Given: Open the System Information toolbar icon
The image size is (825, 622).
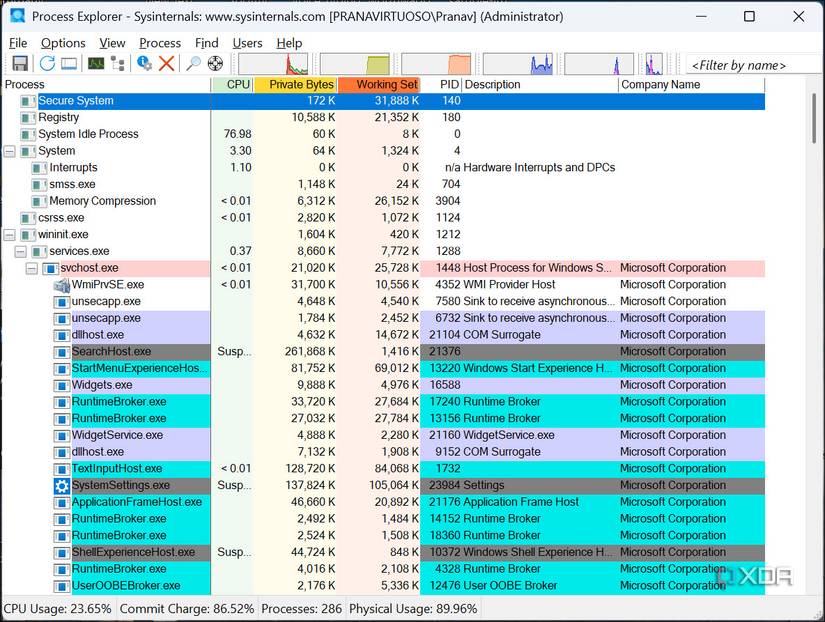Looking at the screenshot, I should pos(96,64).
